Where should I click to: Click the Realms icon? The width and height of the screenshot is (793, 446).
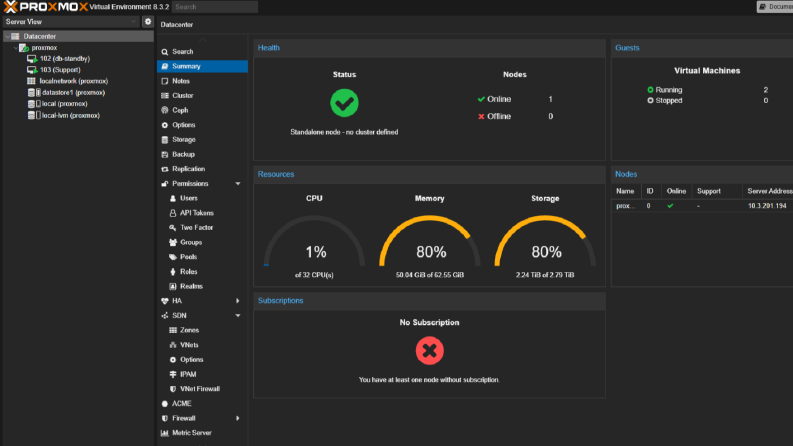click(x=173, y=286)
